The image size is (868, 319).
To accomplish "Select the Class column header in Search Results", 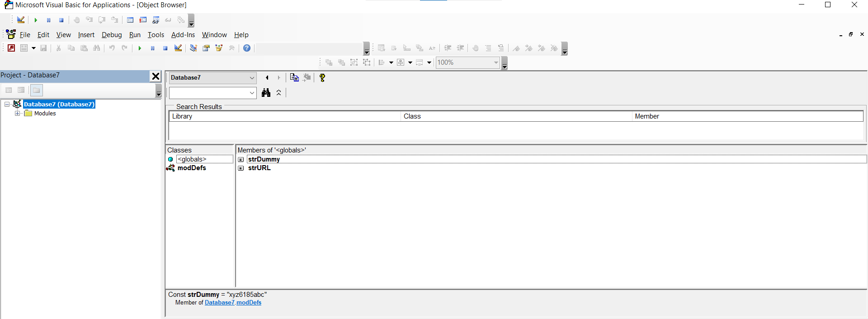I will click(516, 116).
